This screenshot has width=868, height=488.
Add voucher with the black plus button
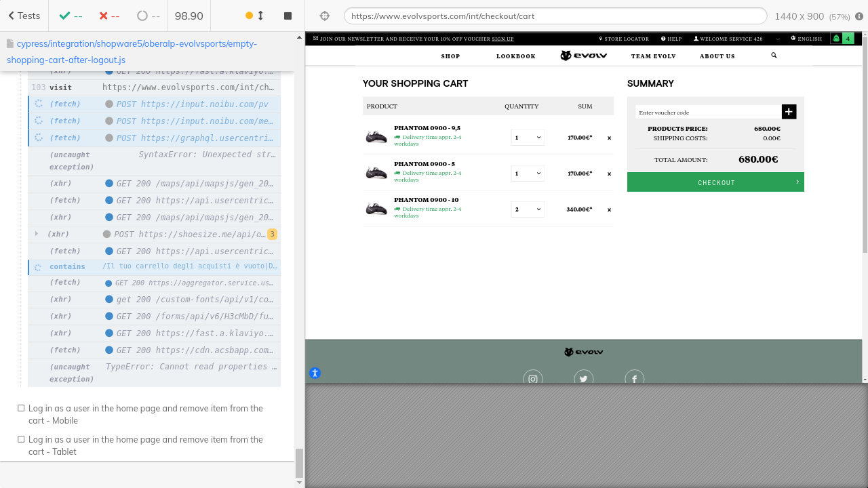789,112
